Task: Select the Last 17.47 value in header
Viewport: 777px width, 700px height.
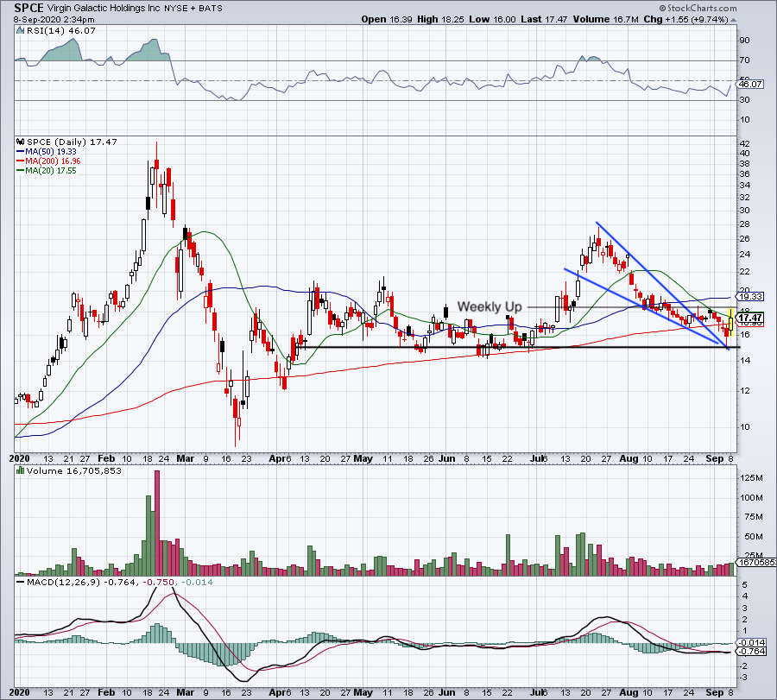Action: [544, 19]
